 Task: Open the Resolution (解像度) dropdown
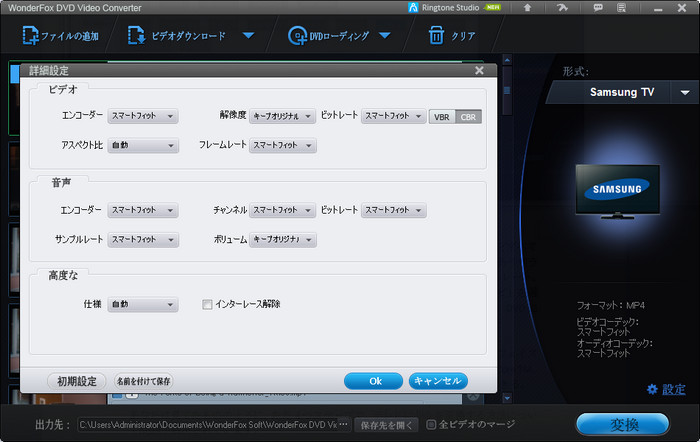282,116
